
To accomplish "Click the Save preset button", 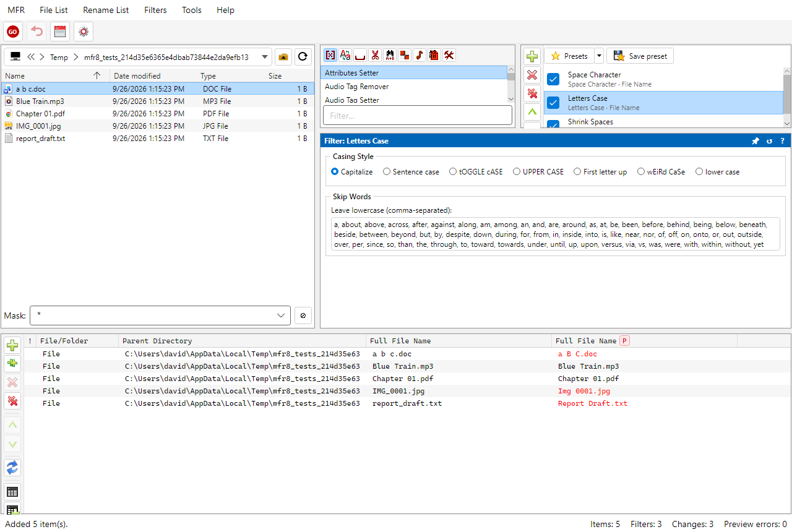I will (640, 56).
